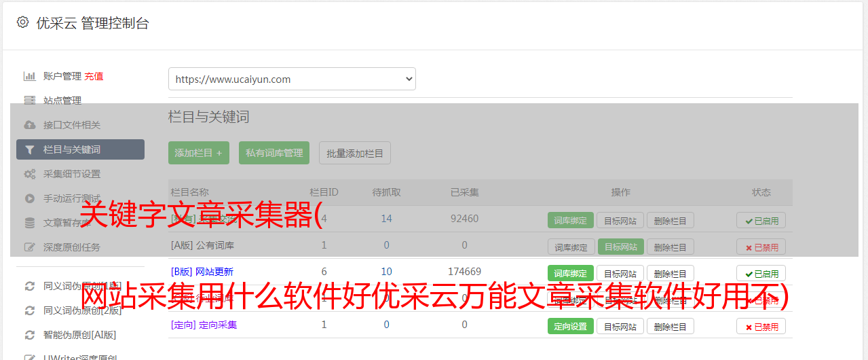
Task: Open 智能伪原创[AI版] in the sidebar
Action: click(80, 335)
